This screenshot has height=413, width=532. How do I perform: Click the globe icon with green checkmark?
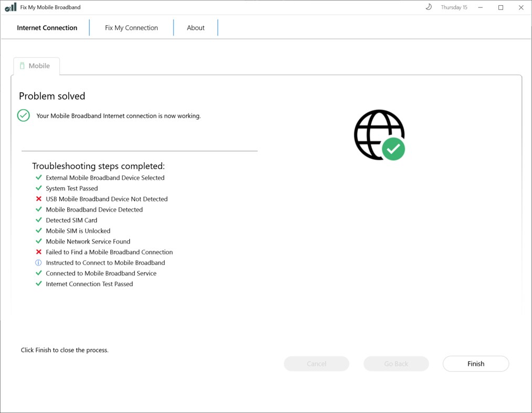click(x=379, y=135)
